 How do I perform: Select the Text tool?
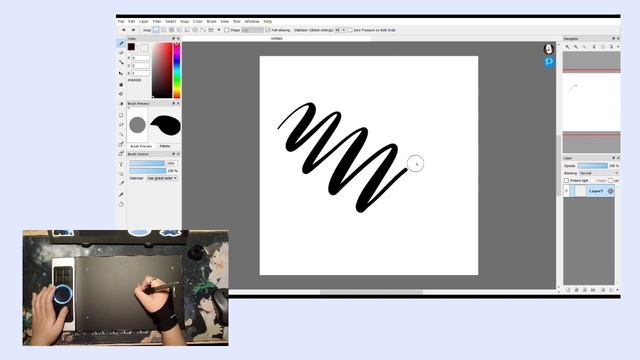(121, 164)
